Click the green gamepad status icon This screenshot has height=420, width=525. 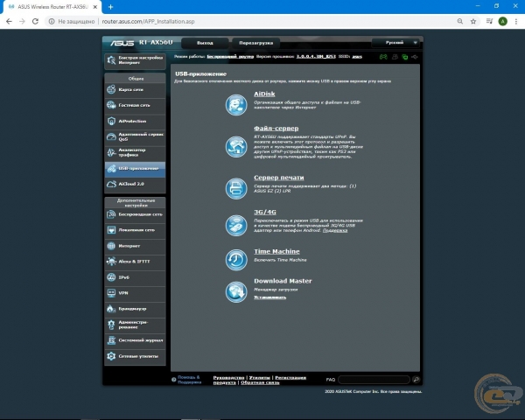pyautogui.click(x=383, y=57)
